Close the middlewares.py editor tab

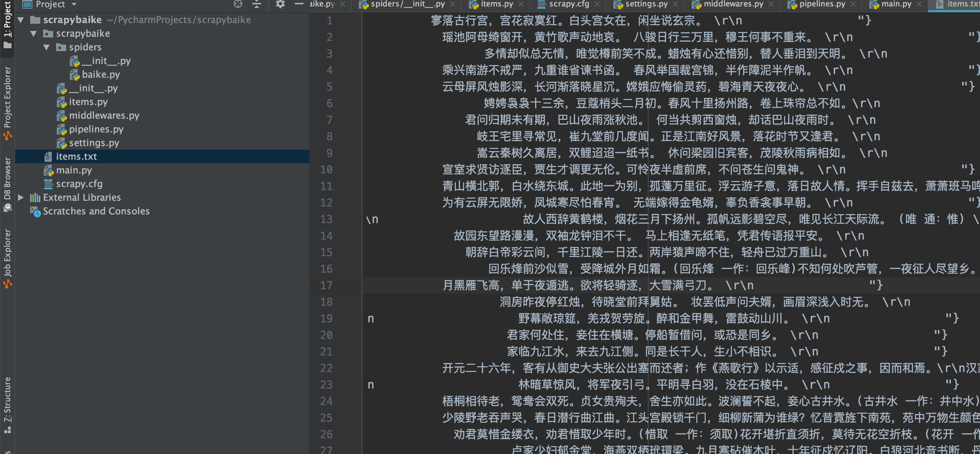pos(771,4)
